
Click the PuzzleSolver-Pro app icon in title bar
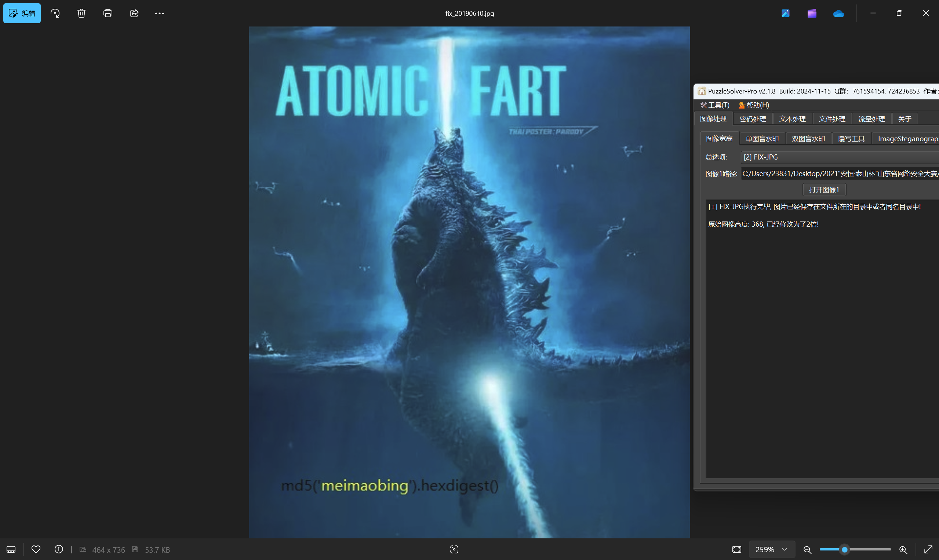702,91
